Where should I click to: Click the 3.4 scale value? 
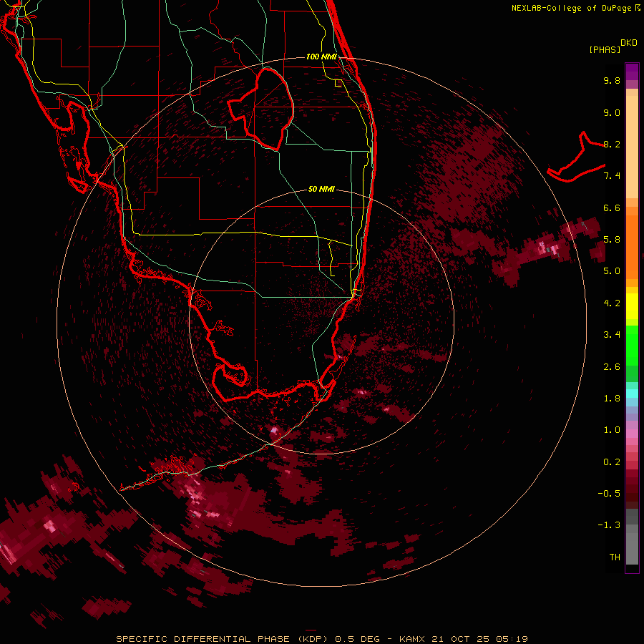(612, 335)
